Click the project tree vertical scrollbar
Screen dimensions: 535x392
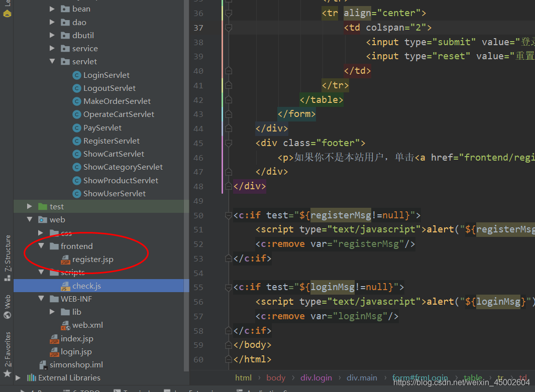coord(186,186)
